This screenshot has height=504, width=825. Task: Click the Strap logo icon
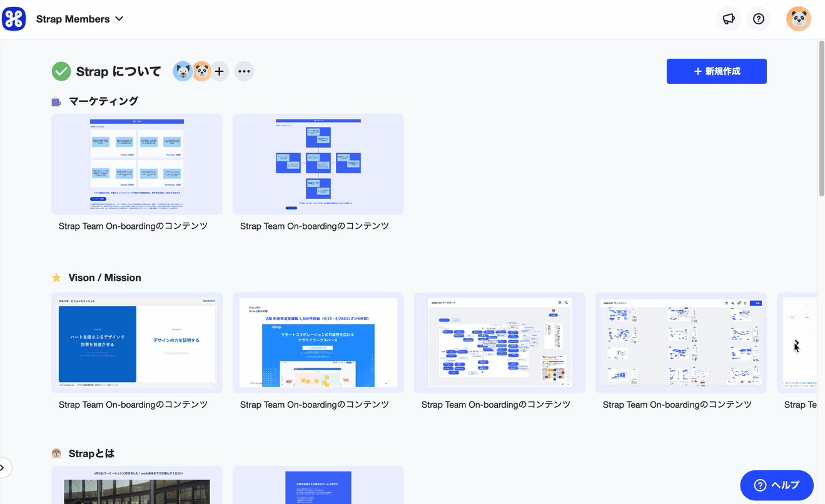point(14,19)
